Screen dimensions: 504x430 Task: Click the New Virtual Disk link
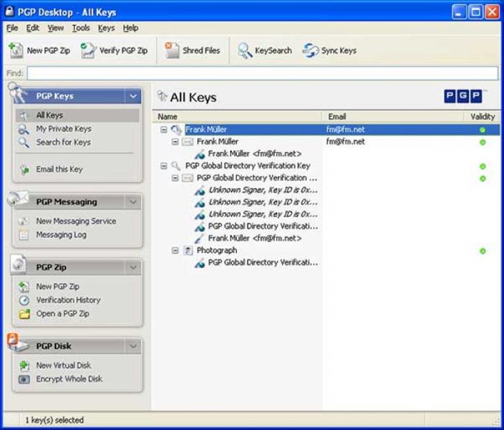pos(63,366)
